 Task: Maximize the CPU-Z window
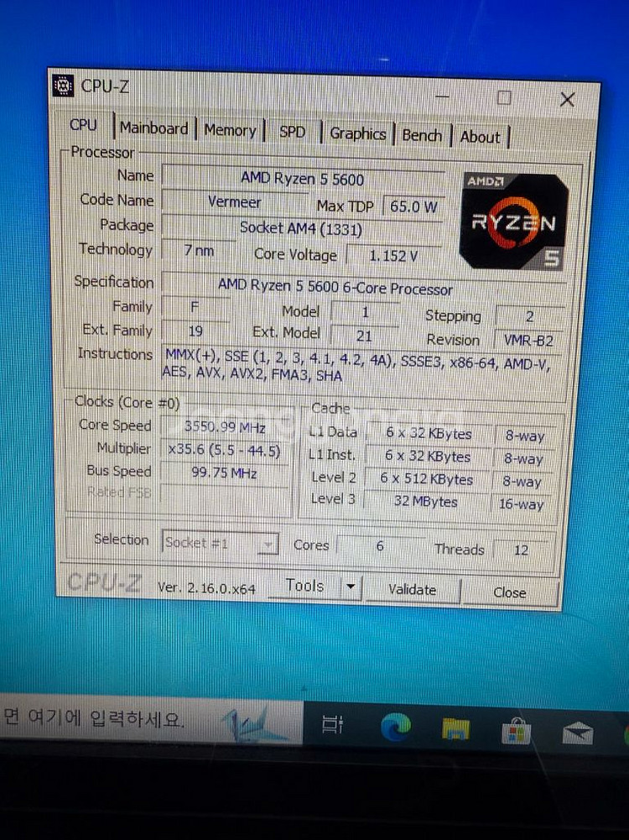click(x=504, y=97)
